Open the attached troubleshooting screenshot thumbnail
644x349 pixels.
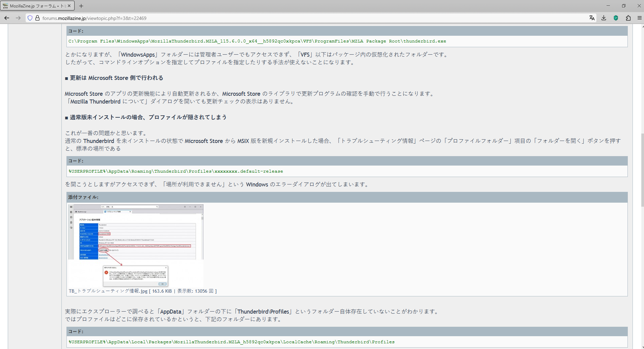(x=136, y=245)
